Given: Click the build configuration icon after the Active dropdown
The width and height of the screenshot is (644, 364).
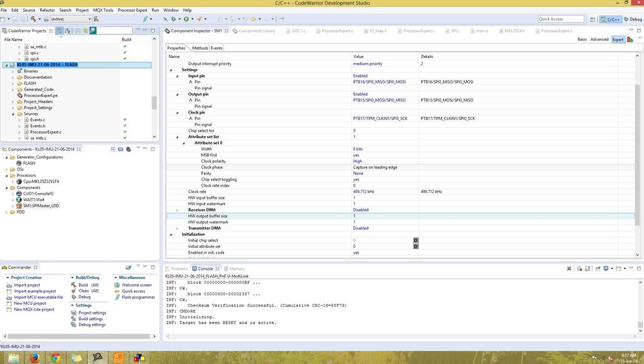Looking at the screenshot, I should [96, 19].
